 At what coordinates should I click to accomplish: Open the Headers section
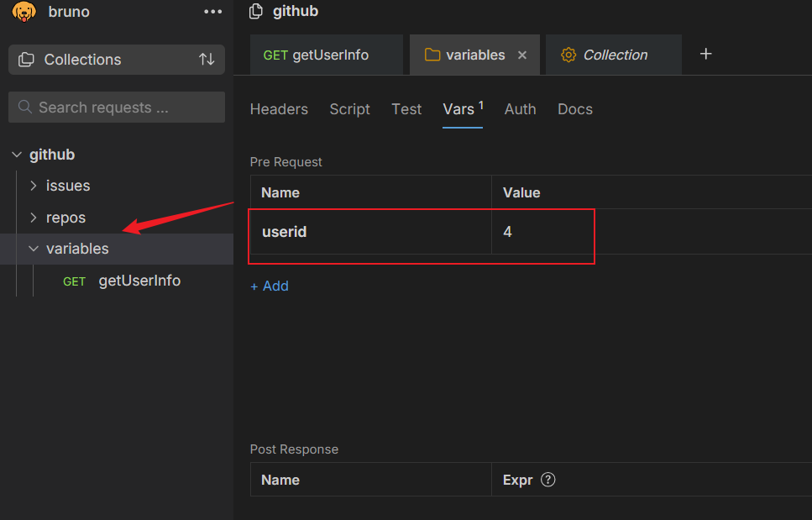click(x=279, y=109)
